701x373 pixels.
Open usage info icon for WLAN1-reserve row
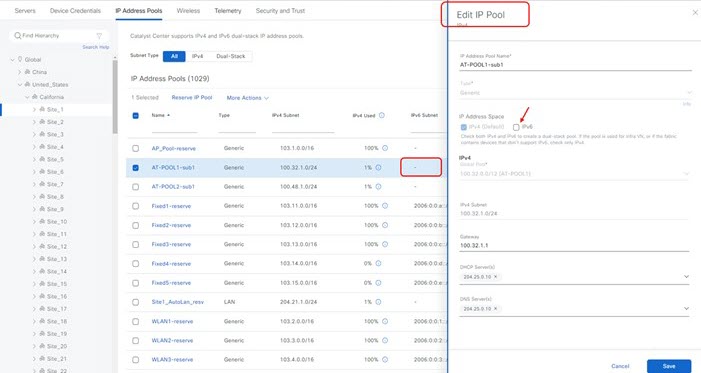click(x=385, y=321)
